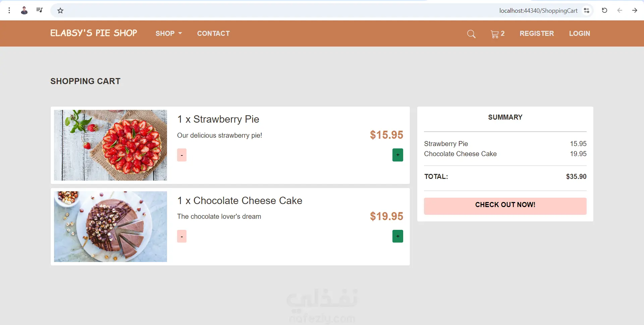Open browser three-dot menu

[9, 11]
